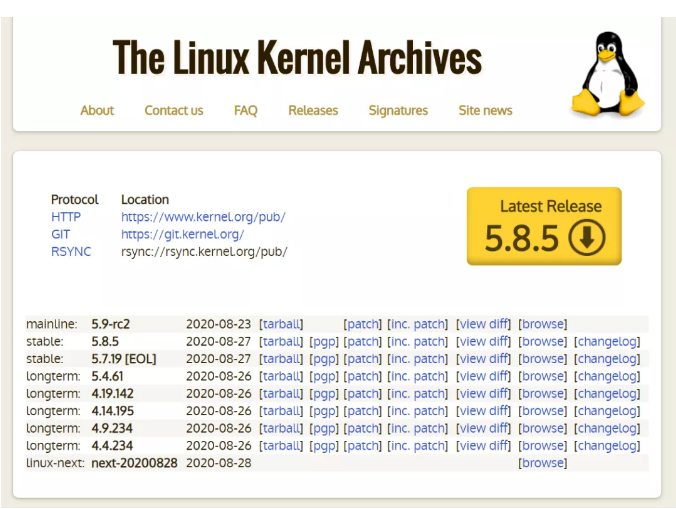Image resolution: width=676 pixels, height=509 pixels.
Task: View diff for stable 5.8.5
Action: tap(483, 341)
